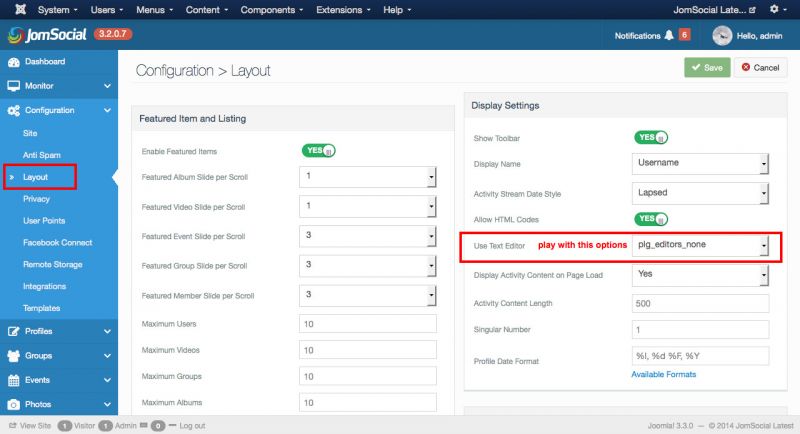Click the Singular Number input field
The height and width of the screenshot is (434, 800).
point(700,329)
